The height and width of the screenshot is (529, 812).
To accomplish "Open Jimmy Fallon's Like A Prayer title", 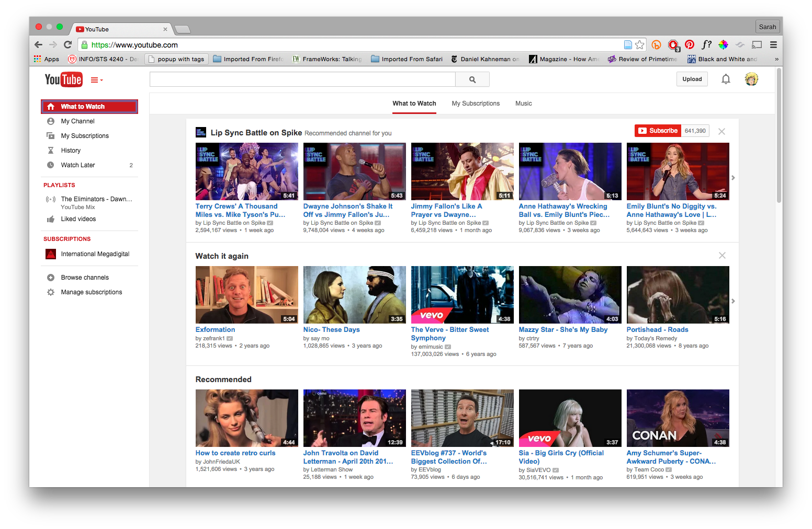I will [x=447, y=210].
